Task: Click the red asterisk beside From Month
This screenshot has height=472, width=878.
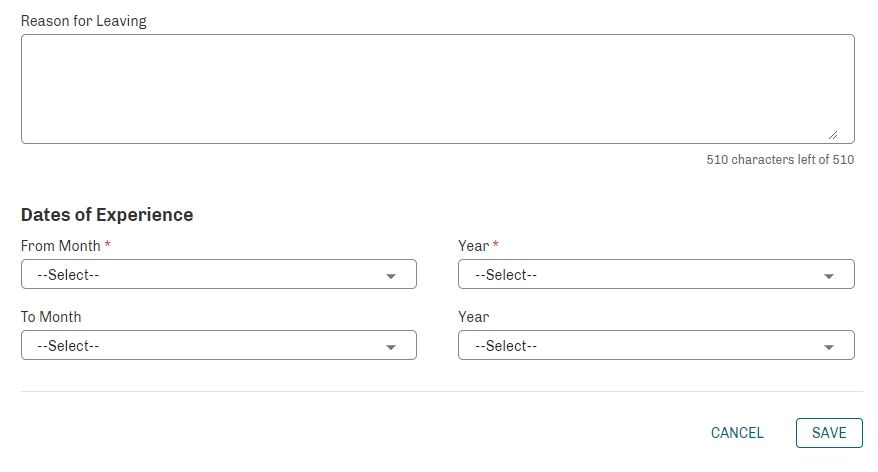Action: click(108, 244)
